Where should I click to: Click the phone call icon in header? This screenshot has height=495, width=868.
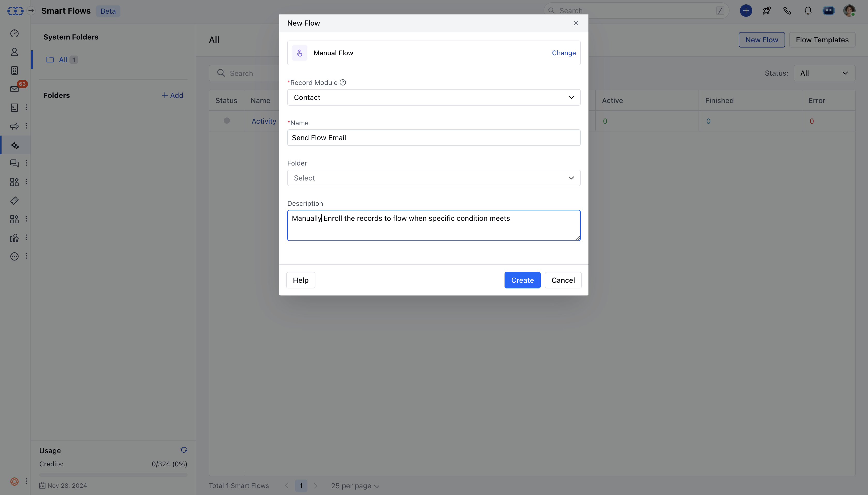787,11
